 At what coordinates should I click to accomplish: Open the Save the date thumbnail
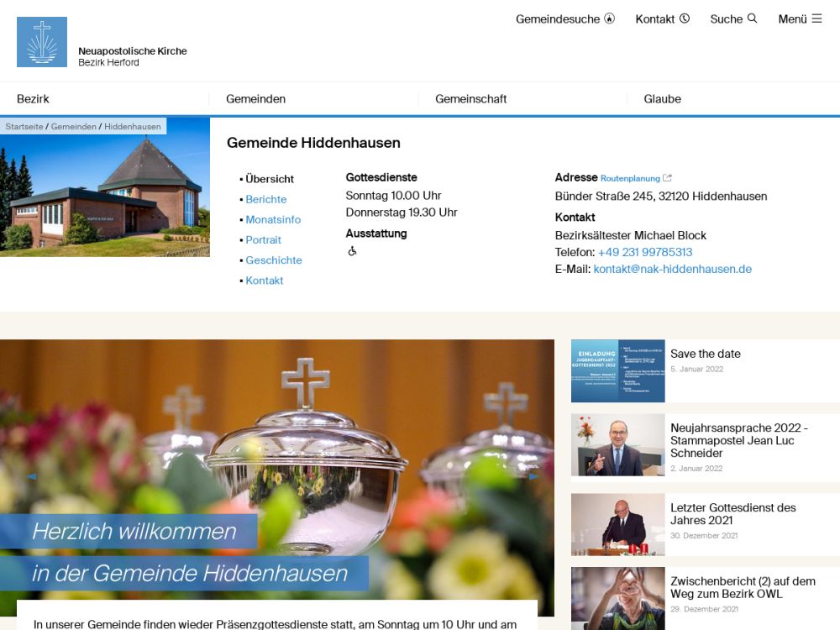(x=617, y=370)
